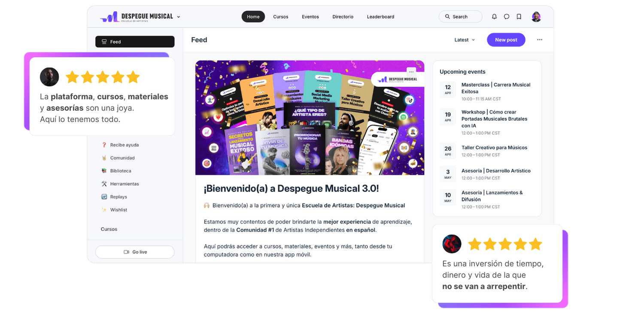644x314 pixels.
Task: Open the Latest sort dropdown
Action: click(465, 40)
